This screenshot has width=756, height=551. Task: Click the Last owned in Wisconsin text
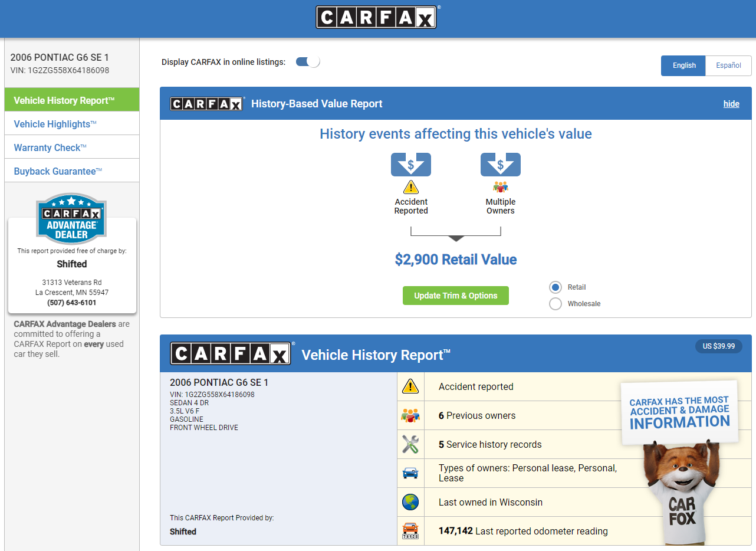491,502
